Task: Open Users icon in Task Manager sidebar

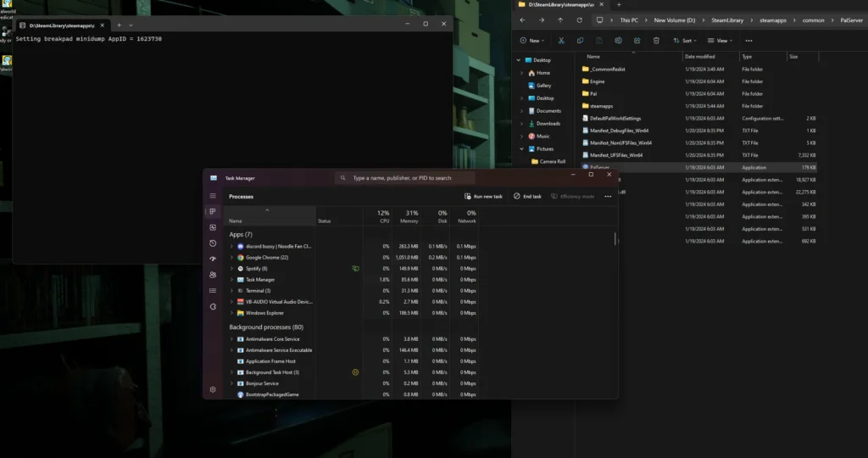Action: 213,275
